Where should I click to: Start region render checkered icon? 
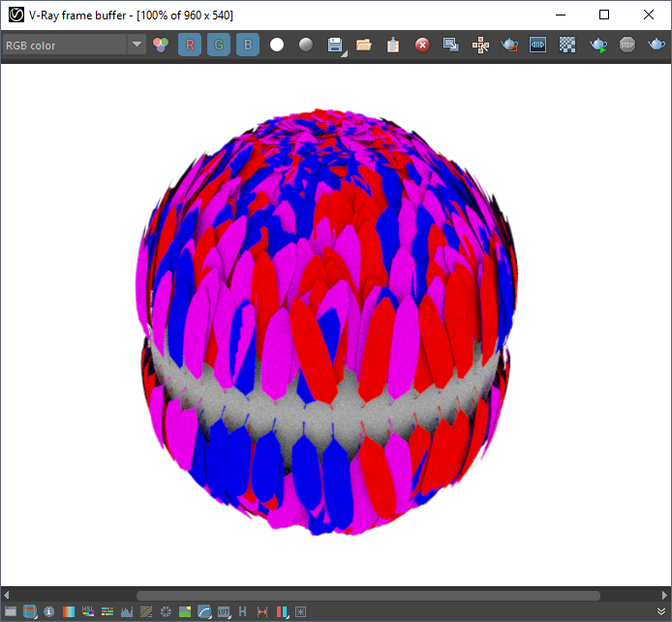point(568,45)
